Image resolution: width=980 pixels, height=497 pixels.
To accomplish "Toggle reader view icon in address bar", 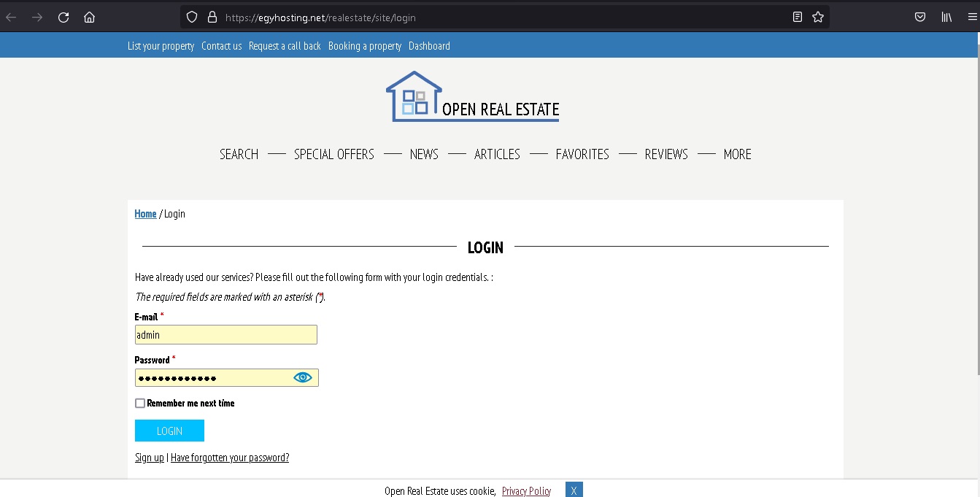I will (798, 17).
